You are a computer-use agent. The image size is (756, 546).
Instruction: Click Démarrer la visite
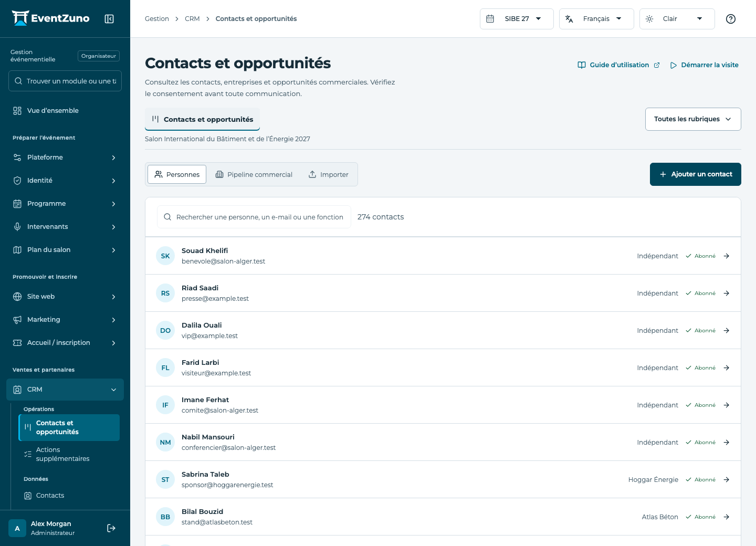[704, 65]
